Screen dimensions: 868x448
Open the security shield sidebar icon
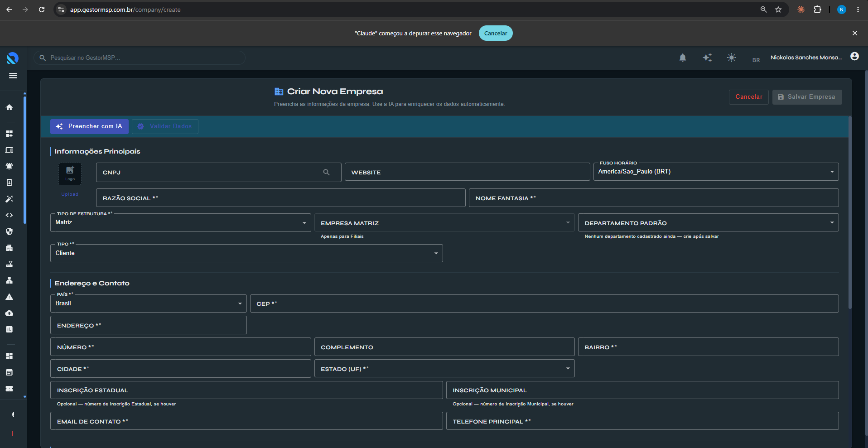coord(9,231)
